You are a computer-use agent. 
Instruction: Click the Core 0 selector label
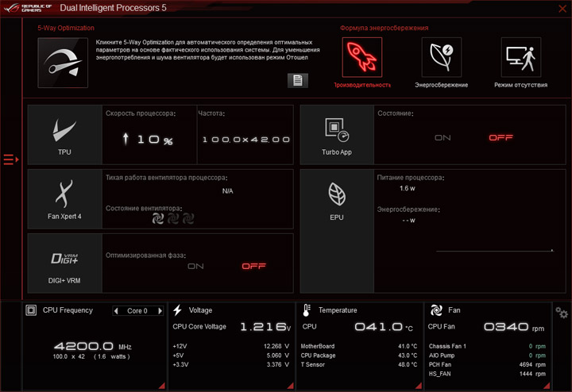pos(137,311)
